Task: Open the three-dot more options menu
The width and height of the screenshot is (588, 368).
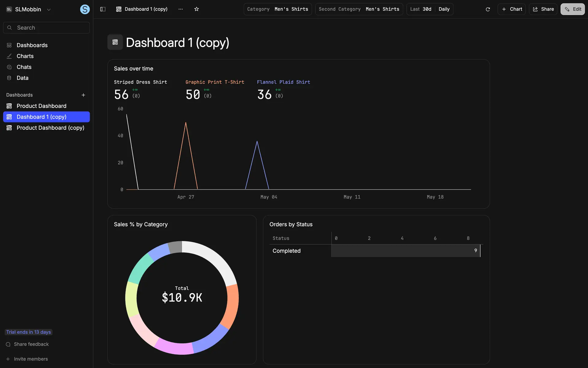Action: (x=181, y=9)
